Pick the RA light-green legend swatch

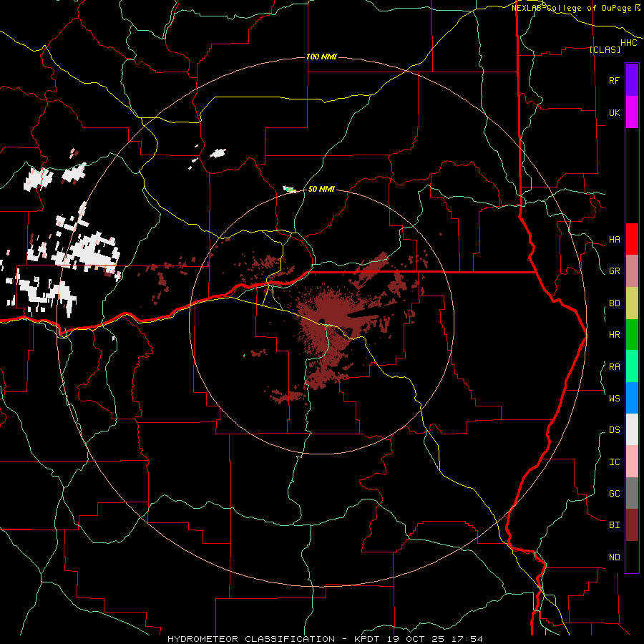[632, 366]
